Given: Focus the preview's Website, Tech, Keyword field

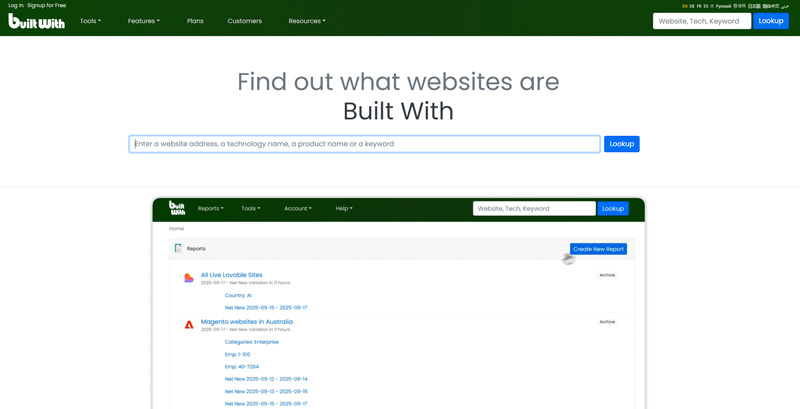Looking at the screenshot, I should (534, 209).
